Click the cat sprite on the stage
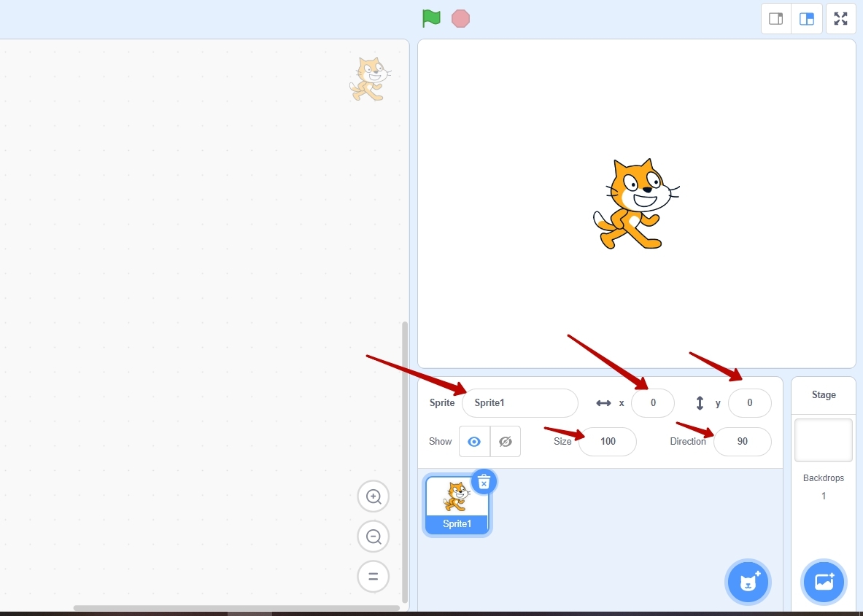 pos(635,204)
